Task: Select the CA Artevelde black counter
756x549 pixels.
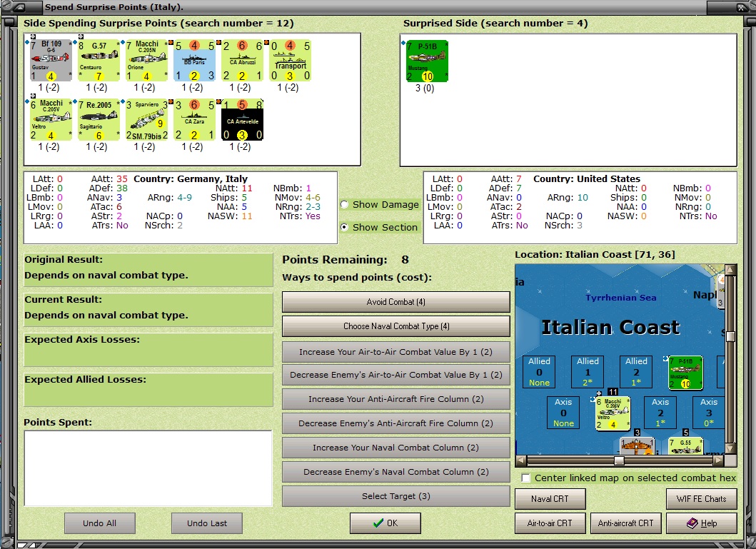Action: [242, 119]
